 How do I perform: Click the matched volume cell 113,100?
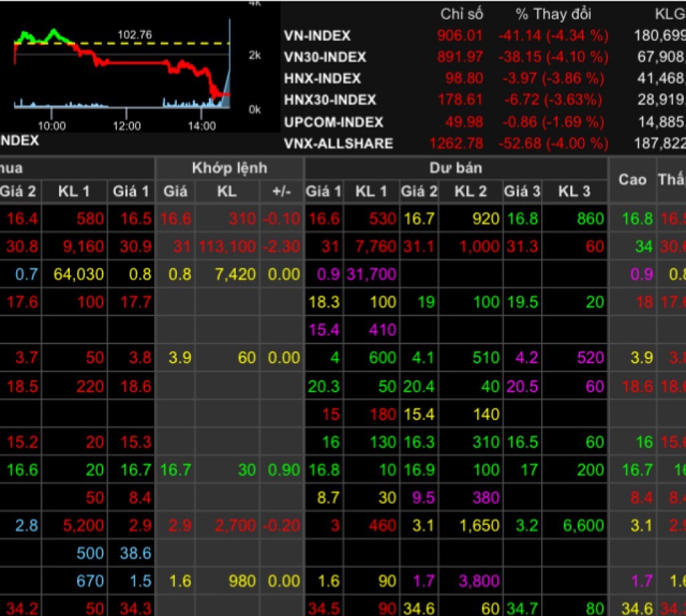coord(226,246)
